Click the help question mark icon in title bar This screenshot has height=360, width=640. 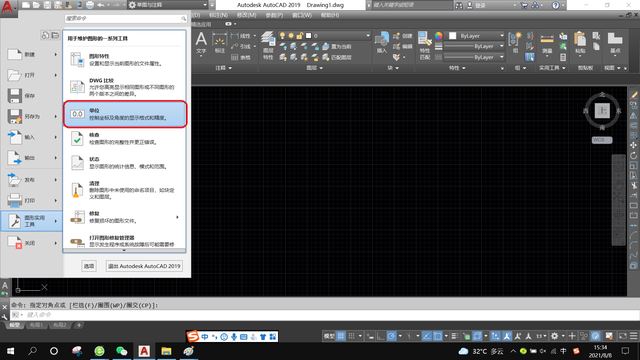click(555, 5)
